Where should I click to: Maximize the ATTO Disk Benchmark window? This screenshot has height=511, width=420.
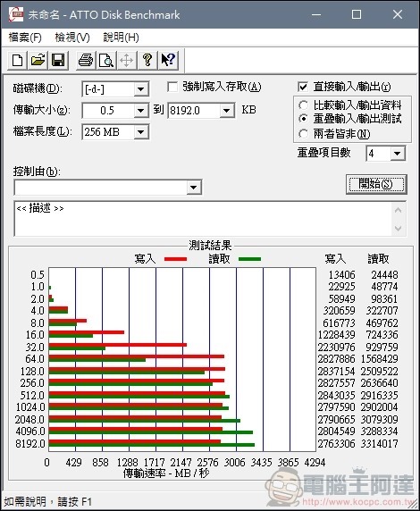click(357, 14)
